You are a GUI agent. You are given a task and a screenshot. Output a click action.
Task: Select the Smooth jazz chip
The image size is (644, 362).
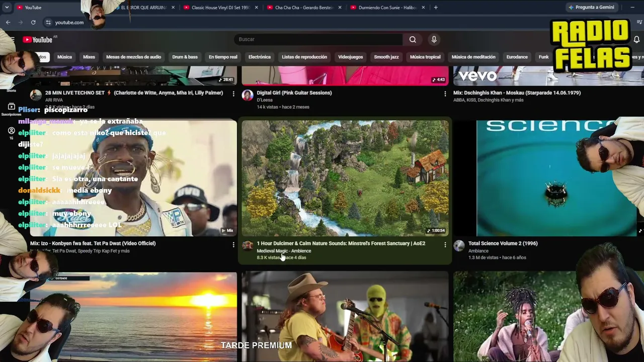[x=386, y=57]
